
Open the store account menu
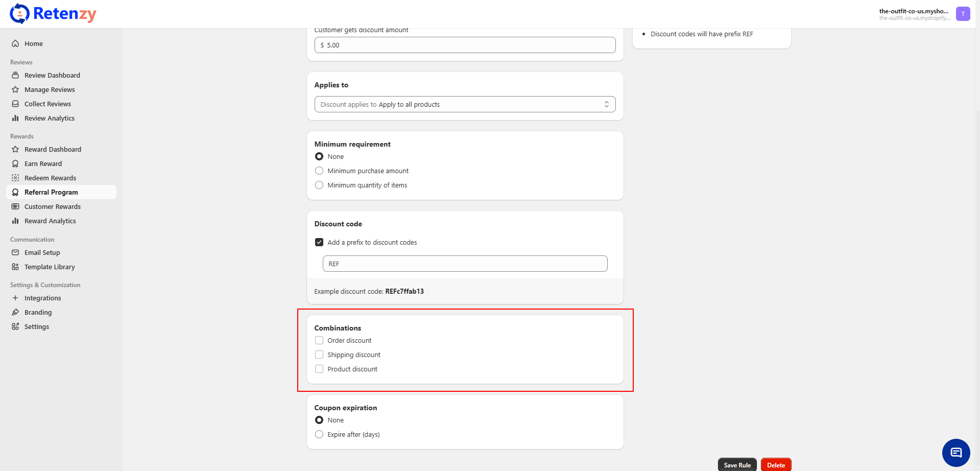coord(914,14)
